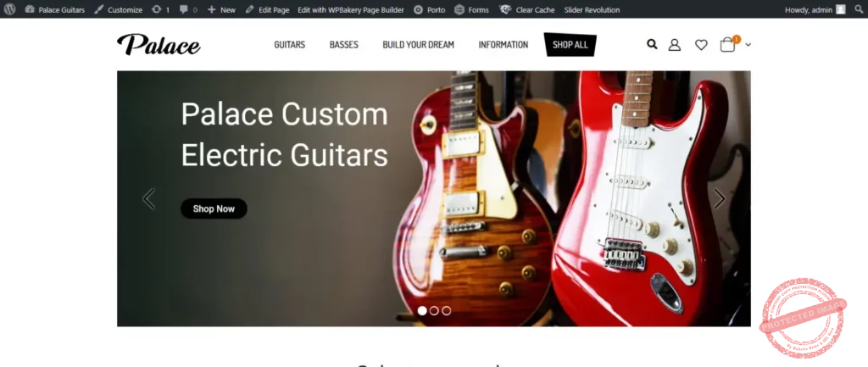Screen dimensions: 868x367
Task: Select the third slider pagination dot
Action: pyautogui.click(x=446, y=310)
